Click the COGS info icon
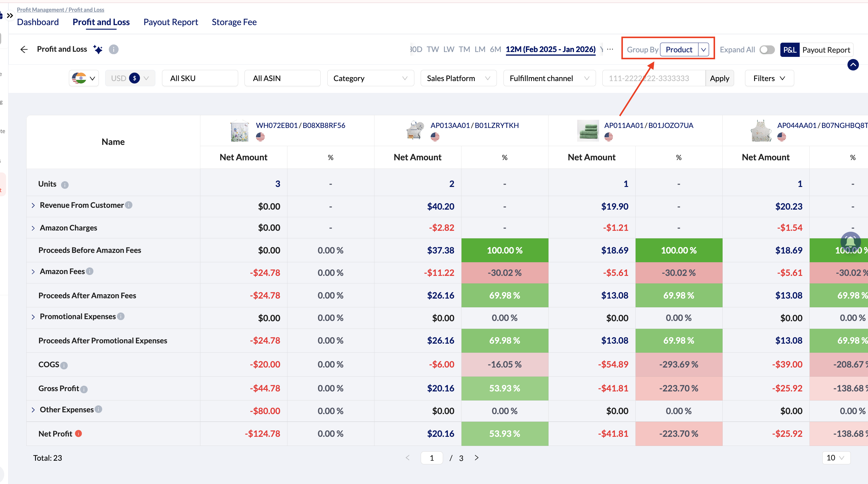This screenshot has width=868, height=484. coord(64,365)
